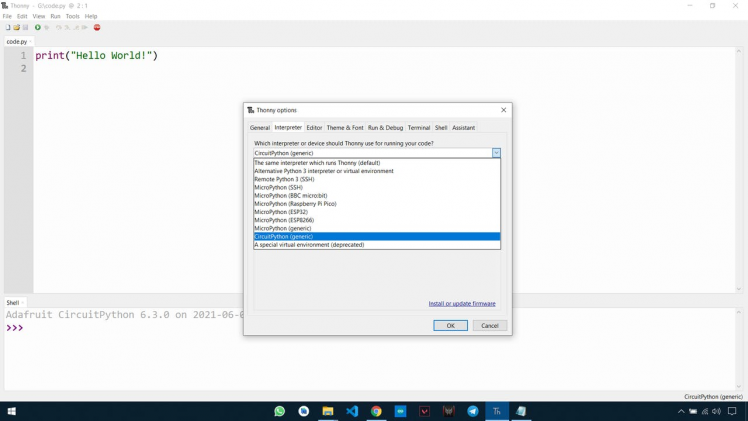Image resolution: width=748 pixels, height=421 pixels.
Task: Open the notification center icon
Action: 732,411
